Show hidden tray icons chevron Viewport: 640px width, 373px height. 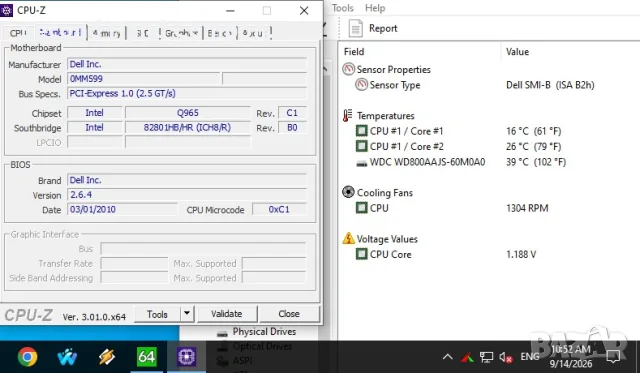(x=447, y=357)
